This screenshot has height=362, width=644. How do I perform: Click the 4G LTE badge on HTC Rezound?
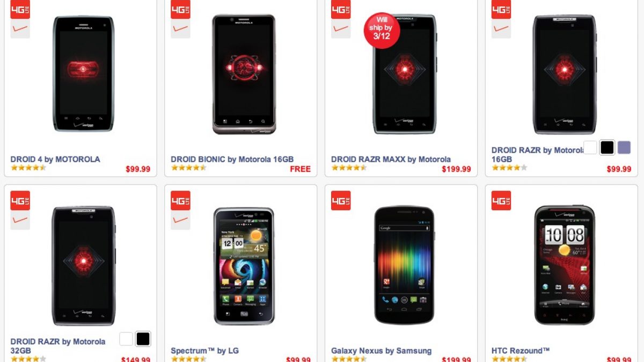501,201
